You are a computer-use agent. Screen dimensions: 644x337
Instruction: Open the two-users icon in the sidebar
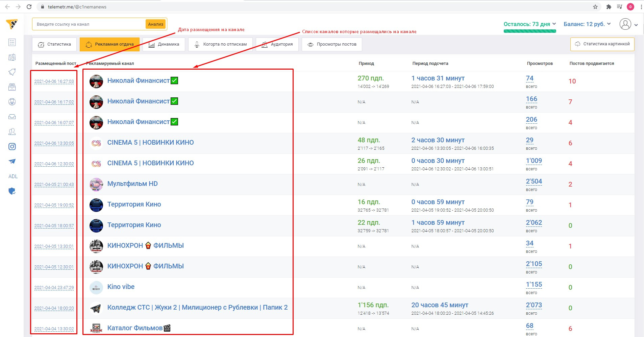point(12,131)
